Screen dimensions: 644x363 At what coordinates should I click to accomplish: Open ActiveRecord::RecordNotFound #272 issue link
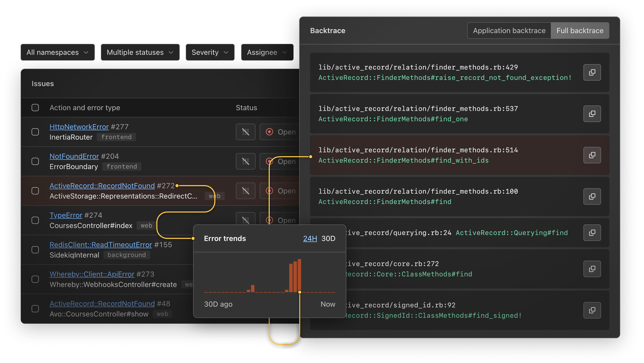tap(102, 186)
